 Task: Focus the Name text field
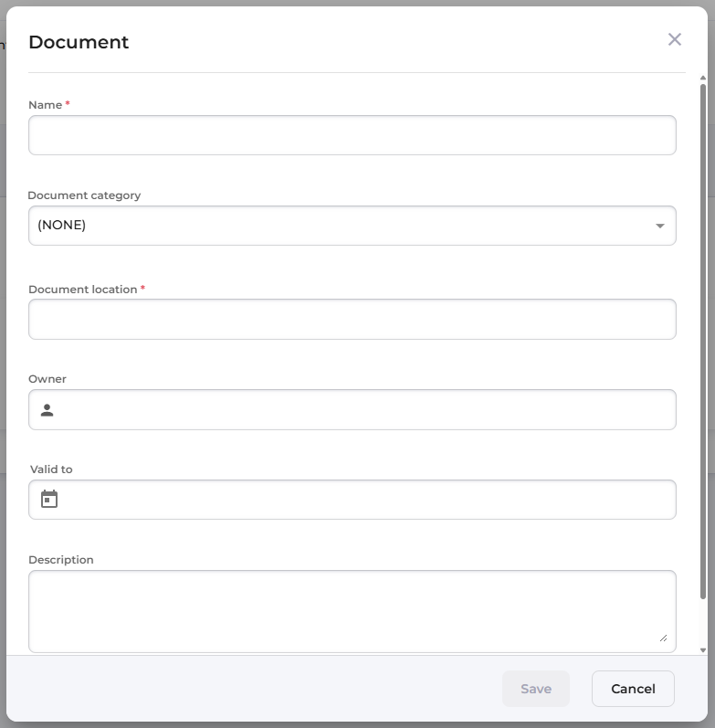click(x=352, y=135)
